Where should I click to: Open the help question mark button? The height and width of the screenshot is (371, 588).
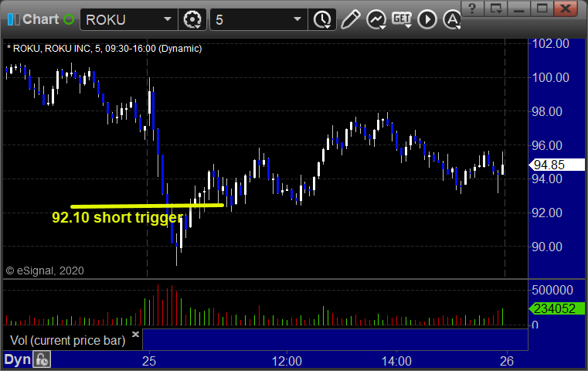(472, 8)
